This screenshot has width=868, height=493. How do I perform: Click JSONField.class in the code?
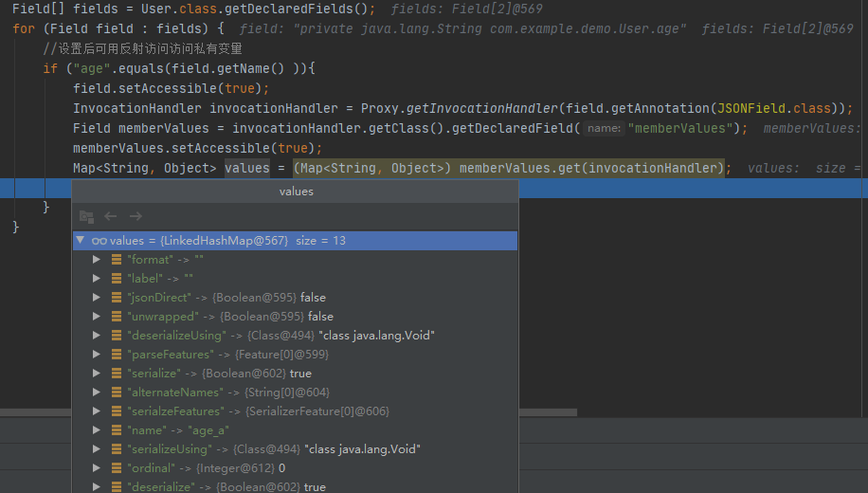(774, 108)
